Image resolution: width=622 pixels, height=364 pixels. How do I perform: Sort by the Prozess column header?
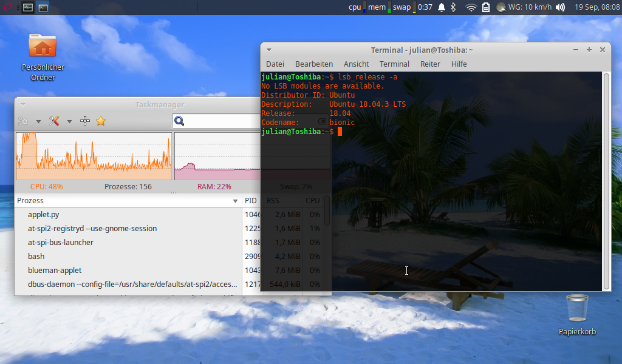pos(128,200)
